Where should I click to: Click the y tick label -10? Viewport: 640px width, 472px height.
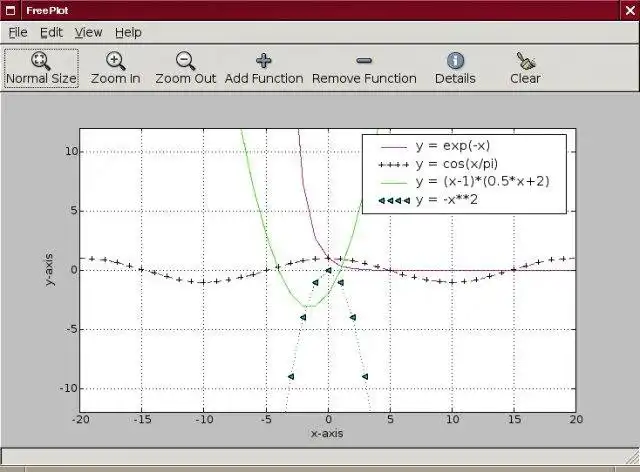tap(69, 388)
